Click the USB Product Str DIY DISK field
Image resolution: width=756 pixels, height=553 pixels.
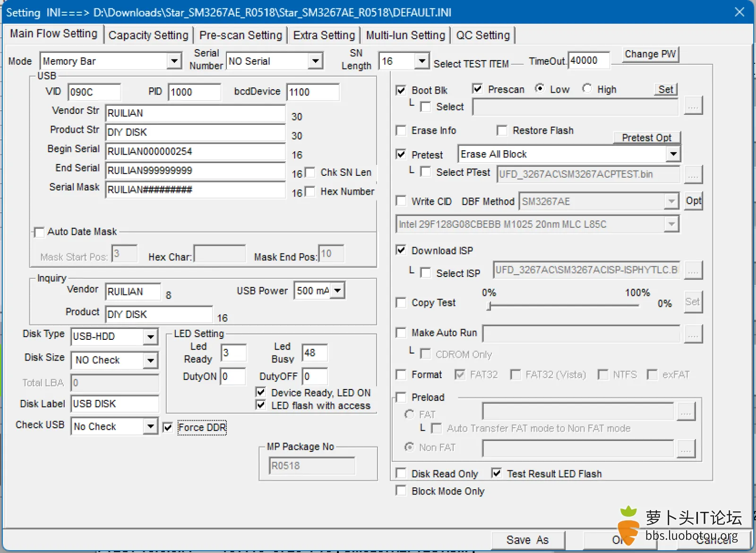click(195, 132)
